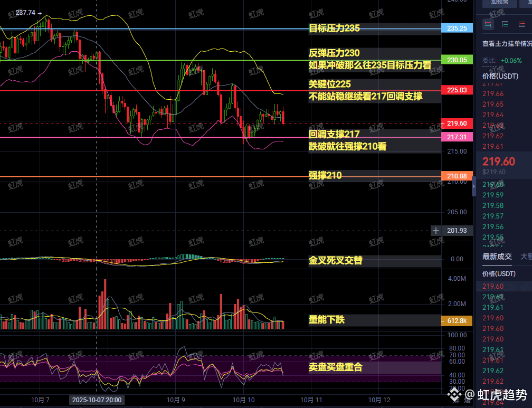Viewport: 532px width, 408px height.
Task: Select the pink 217.31 support price tag
Action: click(457, 137)
